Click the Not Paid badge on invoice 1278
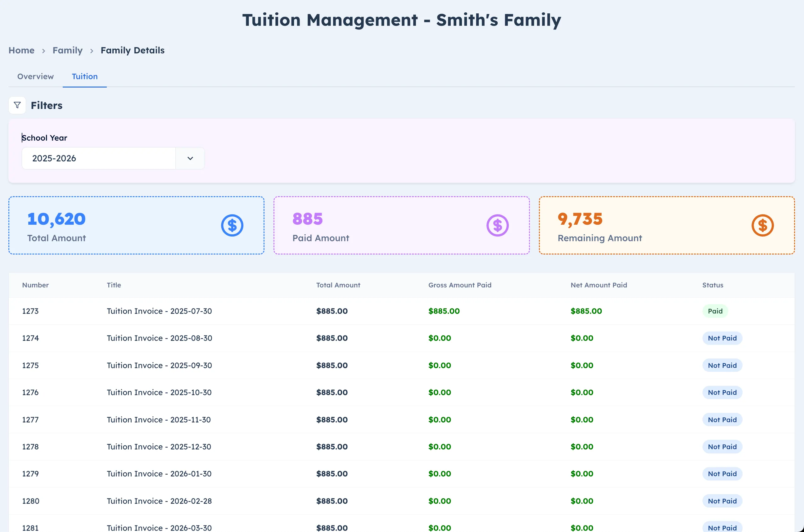804x532 pixels. tap(722, 447)
